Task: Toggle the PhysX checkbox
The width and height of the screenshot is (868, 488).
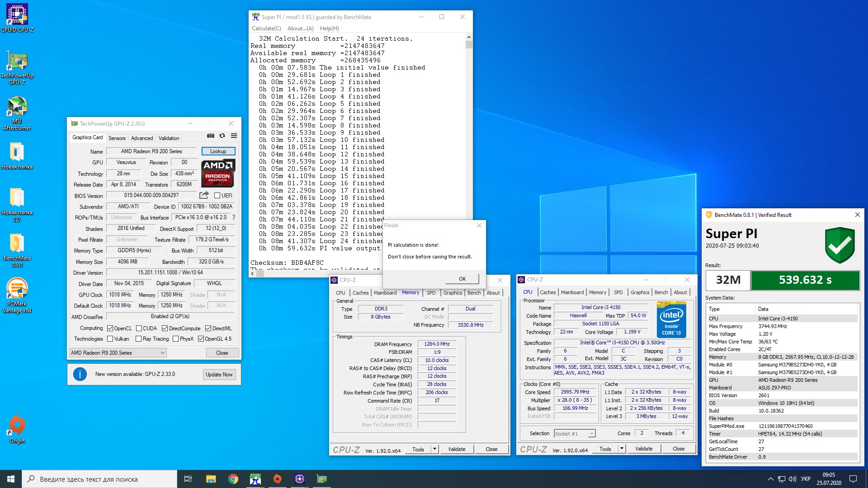Action: tap(175, 339)
